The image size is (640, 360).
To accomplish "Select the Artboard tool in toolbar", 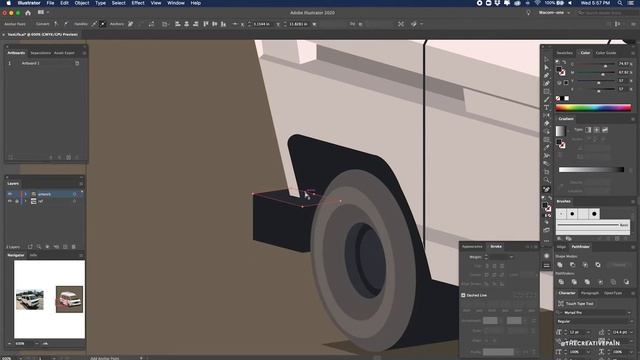I will pyautogui.click(x=547, y=171).
